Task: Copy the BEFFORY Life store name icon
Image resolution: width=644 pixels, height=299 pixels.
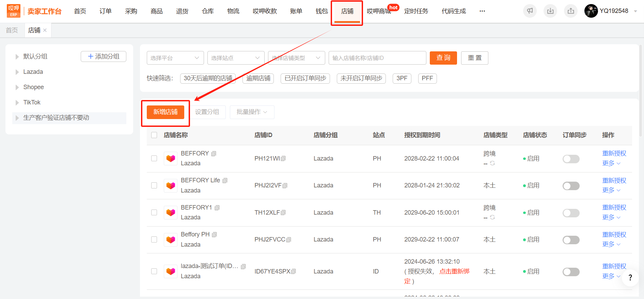Action: (x=225, y=181)
